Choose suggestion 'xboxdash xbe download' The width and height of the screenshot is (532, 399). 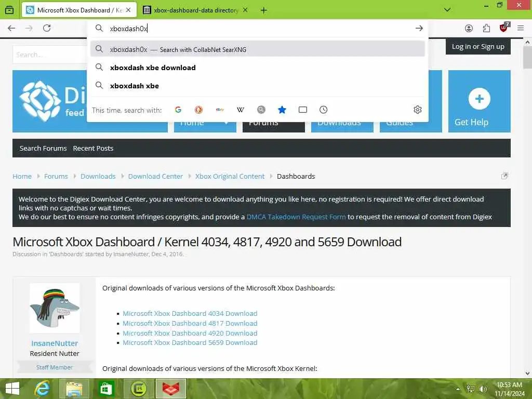[x=258, y=68]
